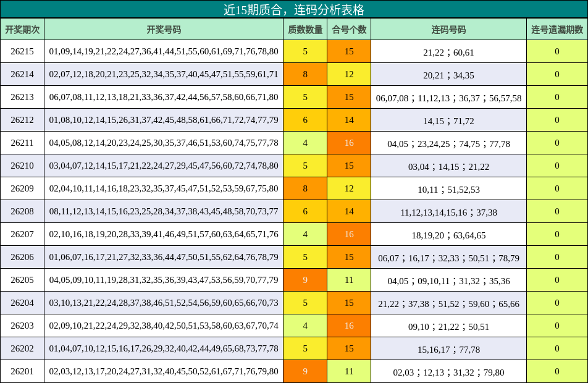Viewport: 588px width, 383px height.
Task: Select period number 26212
Action: tap(22, 120)
